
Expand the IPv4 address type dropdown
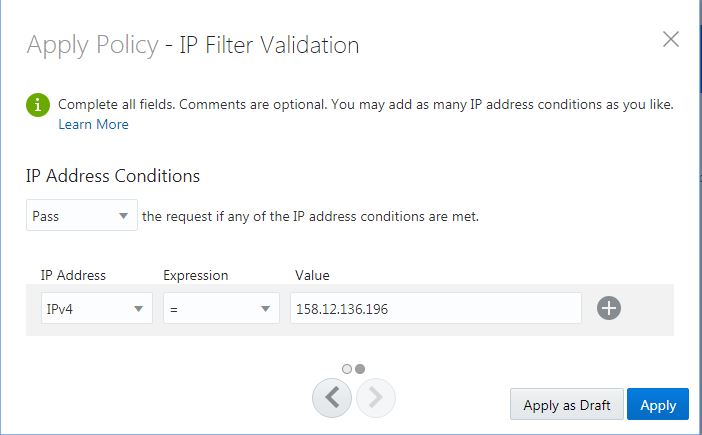pyautogui.click(x=97, y=308)
